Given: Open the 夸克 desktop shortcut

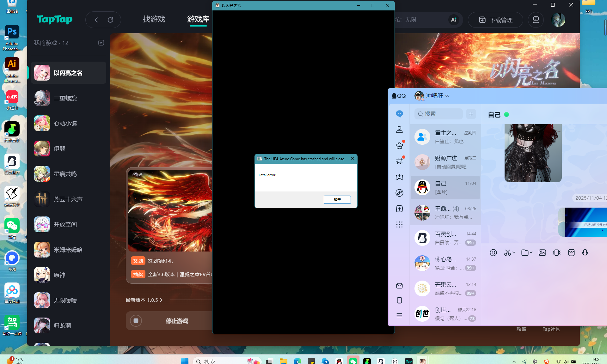Looking at the screenshot, I should pyautogui.click(x=12, y=261).
